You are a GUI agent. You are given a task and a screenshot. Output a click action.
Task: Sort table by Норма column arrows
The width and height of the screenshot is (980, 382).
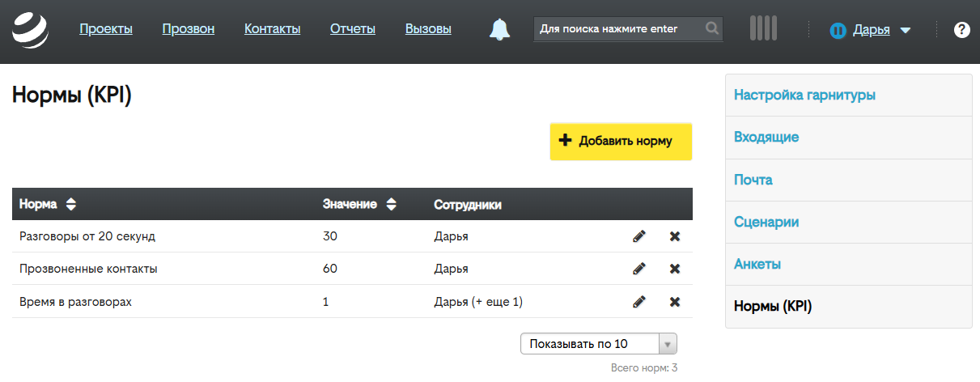pos(71,205)
